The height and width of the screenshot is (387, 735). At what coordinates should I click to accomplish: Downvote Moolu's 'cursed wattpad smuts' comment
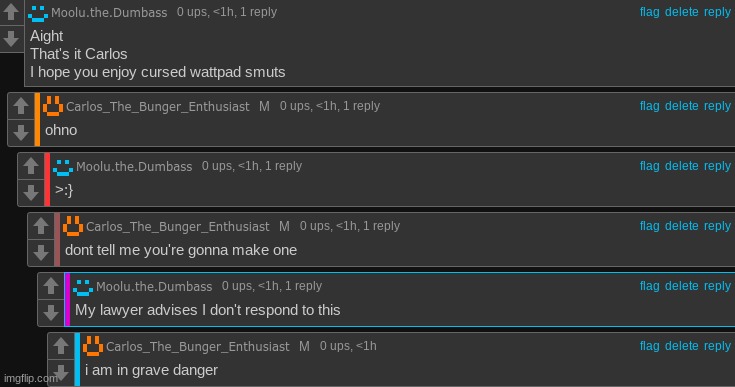coord(11,38)
